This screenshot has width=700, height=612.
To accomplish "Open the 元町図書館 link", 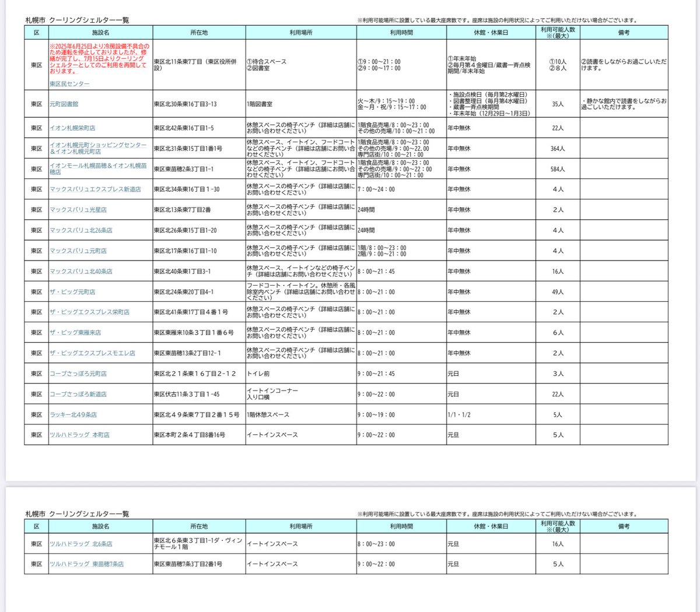I will pyautogui.click(x=64, y=104).
